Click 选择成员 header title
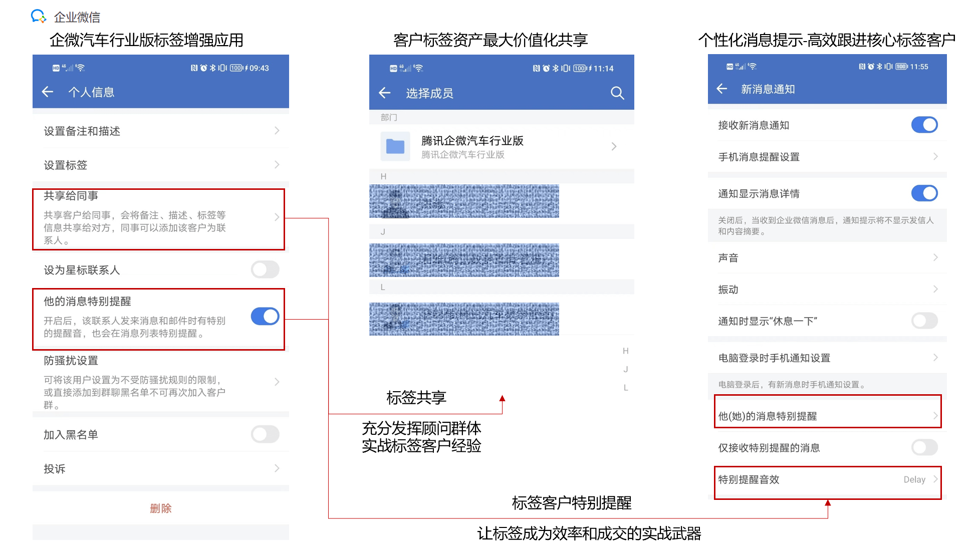 429,93
